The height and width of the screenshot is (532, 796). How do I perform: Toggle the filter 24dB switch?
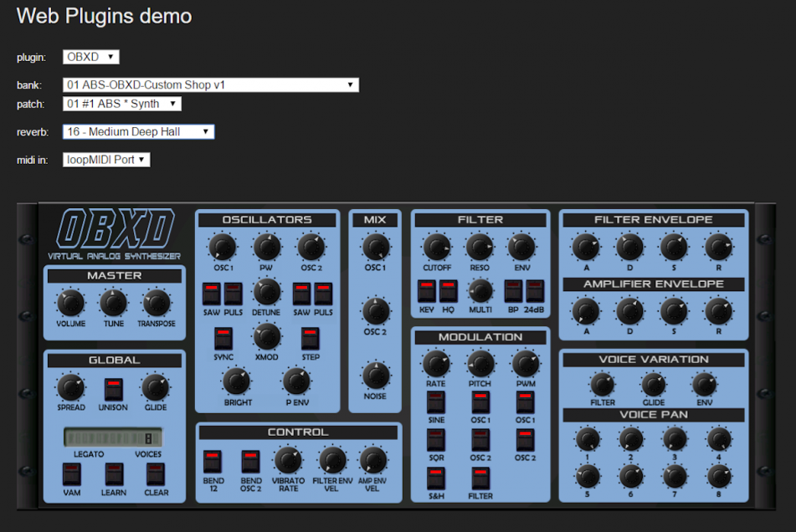pyautogui.click(x=535, y=291)
